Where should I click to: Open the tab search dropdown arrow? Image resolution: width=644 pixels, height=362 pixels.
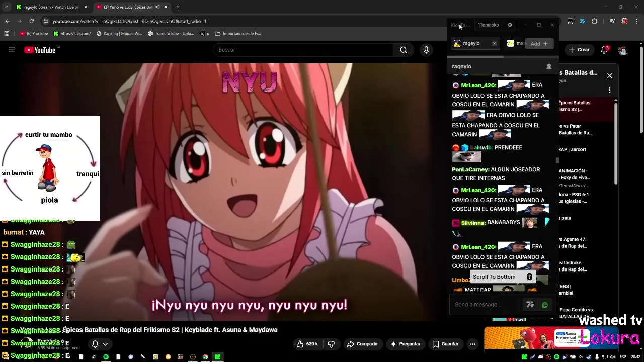click(x=7, y=7)
